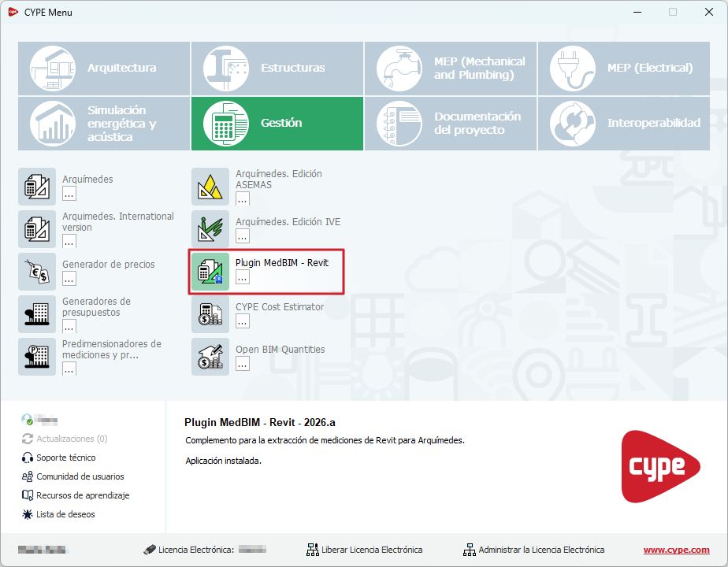This screenshot has width=728, height=567.
Task: Open the www.cype.com link
Action: point(676,550)
